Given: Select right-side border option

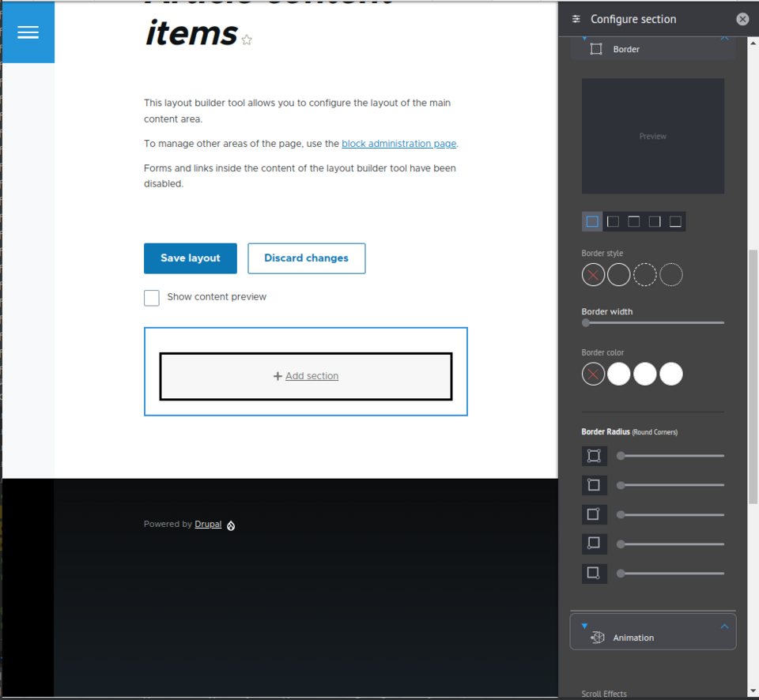Looking at the screenshot, I should (x=655, y=221).
